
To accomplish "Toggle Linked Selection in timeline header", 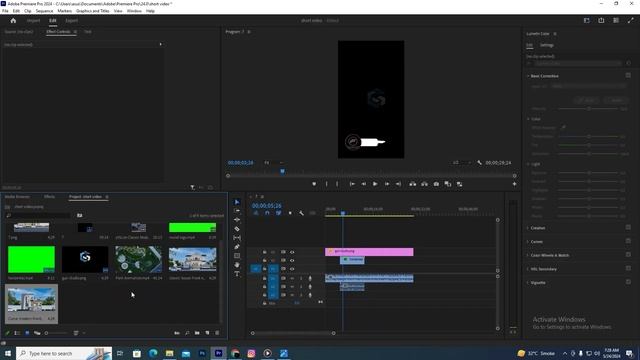I will click(x=278, y=213).
